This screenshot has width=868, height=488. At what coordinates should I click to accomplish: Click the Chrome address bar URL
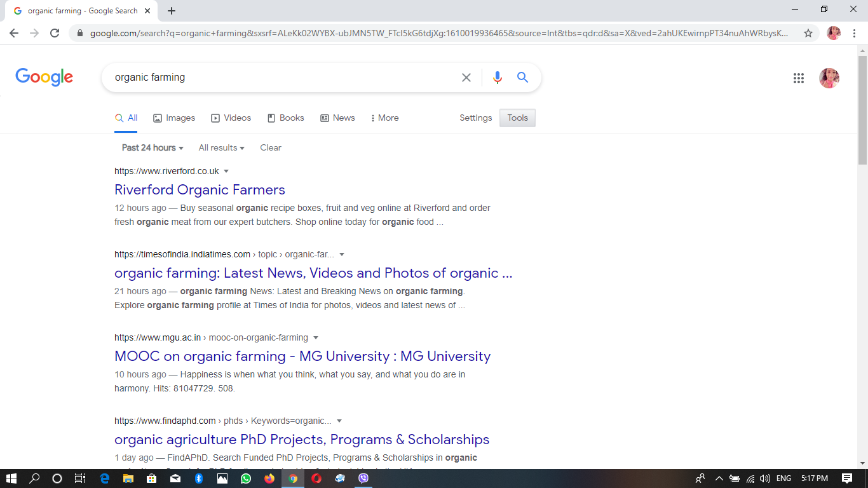point(439,33)
